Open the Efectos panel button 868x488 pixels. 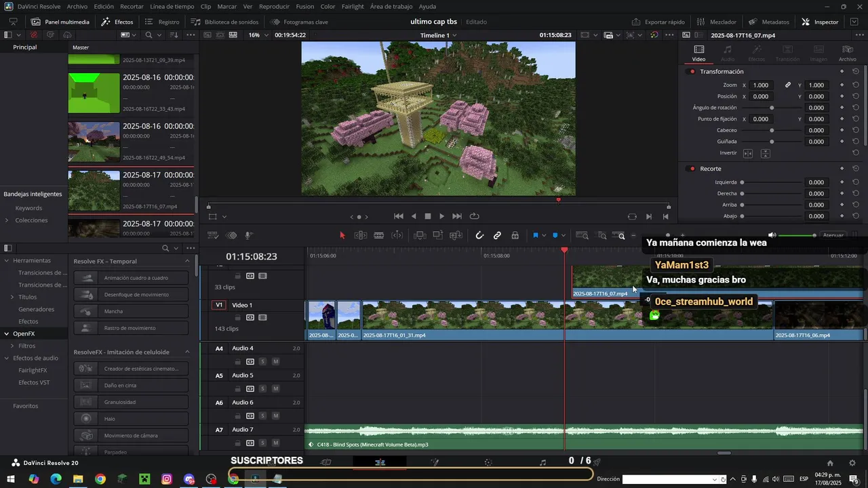click(x=117, y=22)
